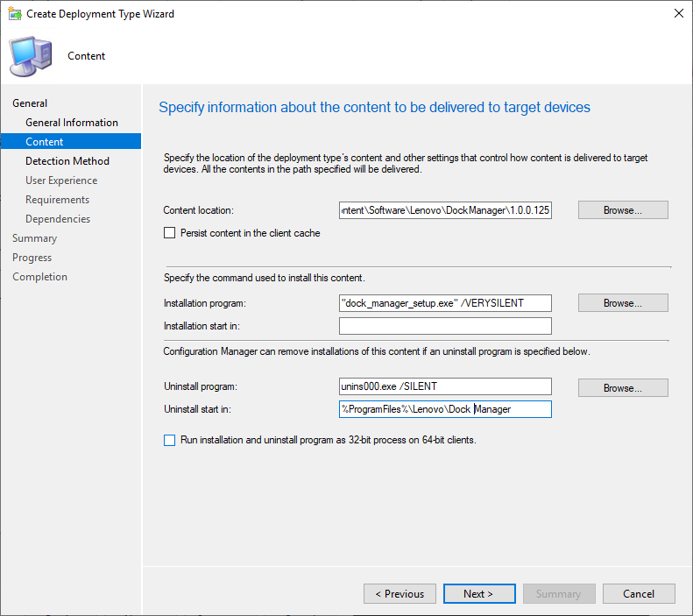The width and height of the screenshot is (693, 616).
Task: Proceed with the Next button
Action: pos(479,593)
